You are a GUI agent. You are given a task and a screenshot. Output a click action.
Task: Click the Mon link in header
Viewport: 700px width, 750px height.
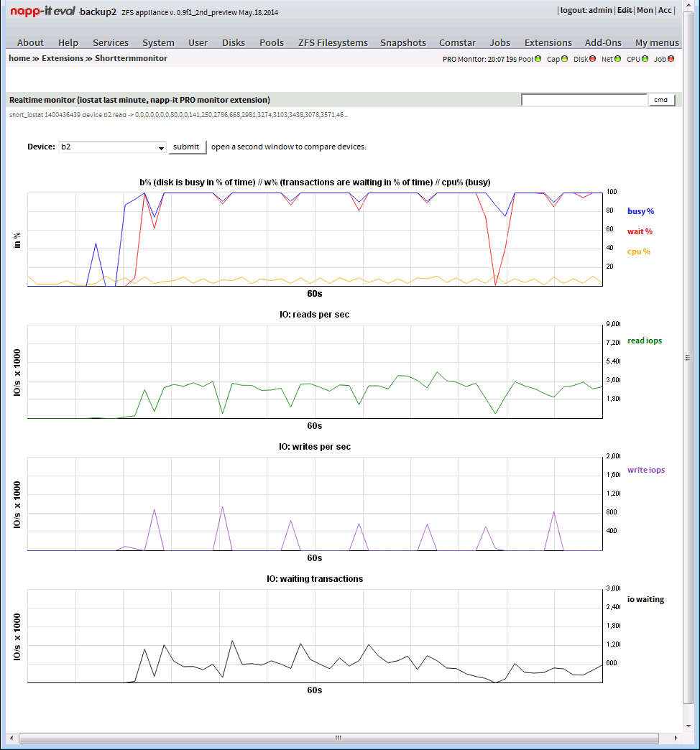pos(645,10)
